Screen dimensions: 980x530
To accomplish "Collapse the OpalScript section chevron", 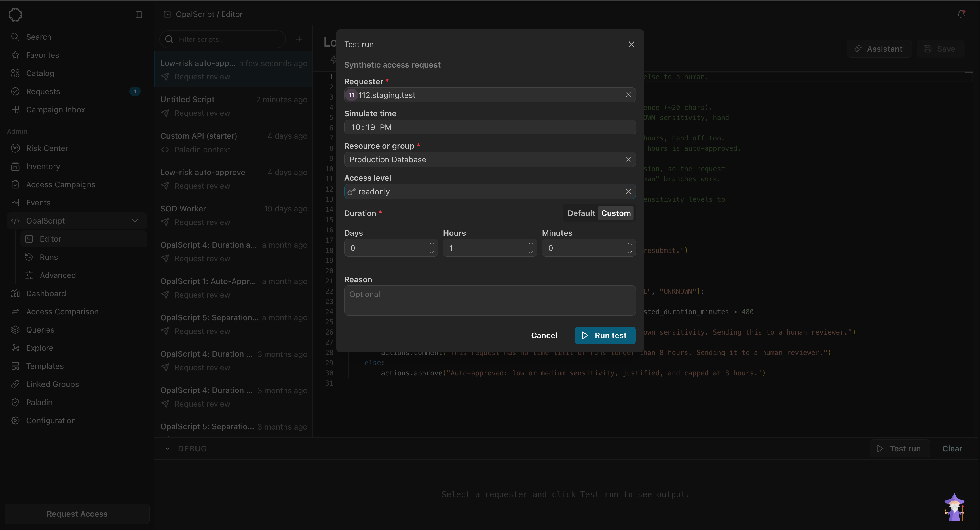I will click(135, 221).
